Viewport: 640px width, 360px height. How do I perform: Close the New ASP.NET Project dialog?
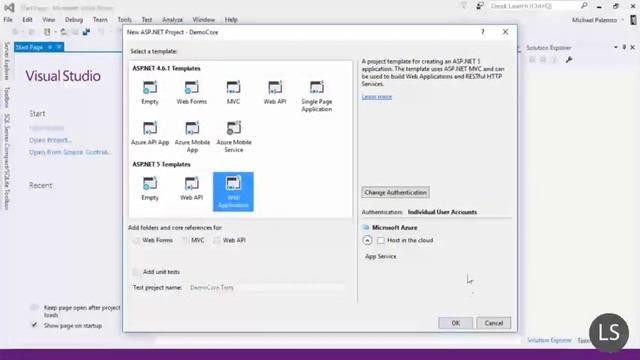coord(505,32)
